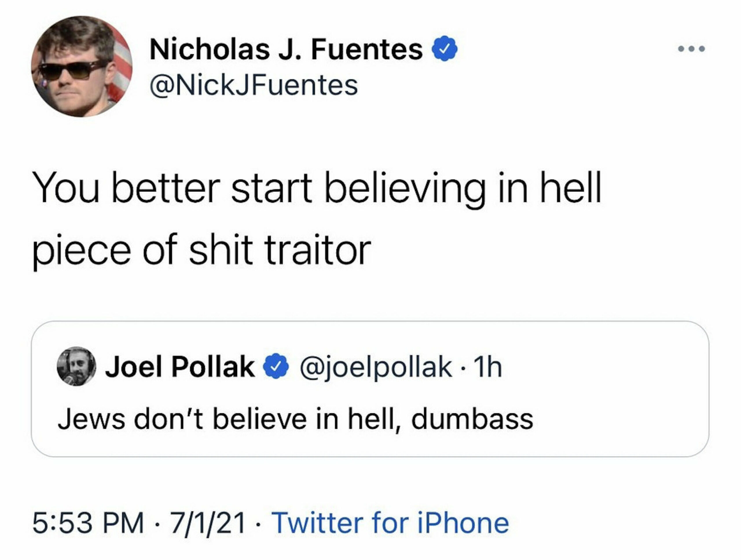Image resolution: width=741 pixels, height=560 pixels.
Task: Click the sunglasses in the profile photo
Action: [x=71, y=71]
